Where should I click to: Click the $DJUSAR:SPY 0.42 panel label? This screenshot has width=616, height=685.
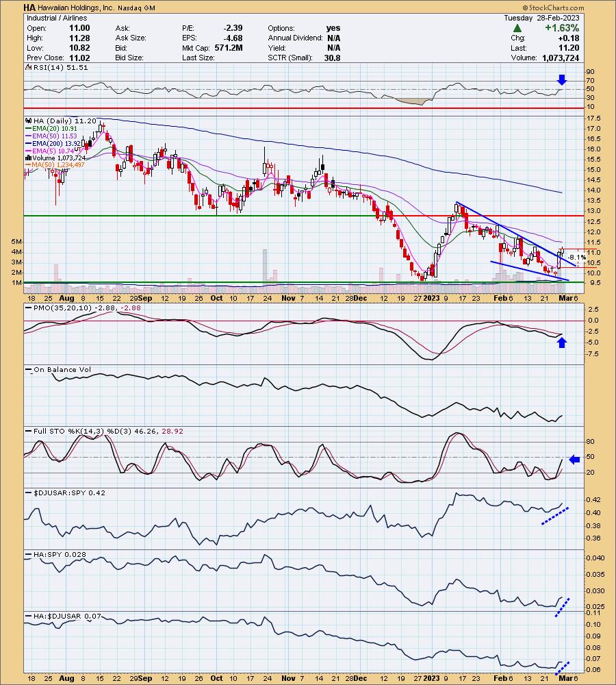pos(69,493)
